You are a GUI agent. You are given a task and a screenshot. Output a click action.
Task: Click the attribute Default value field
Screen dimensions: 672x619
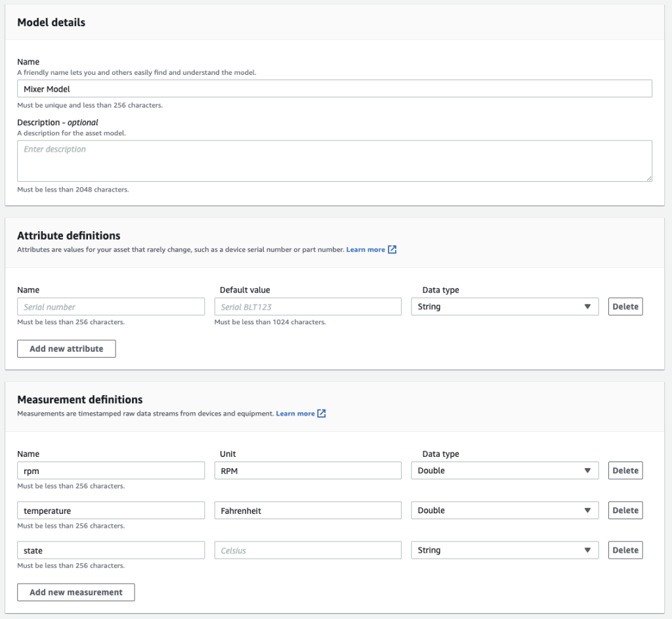click(x=307, y=307)
